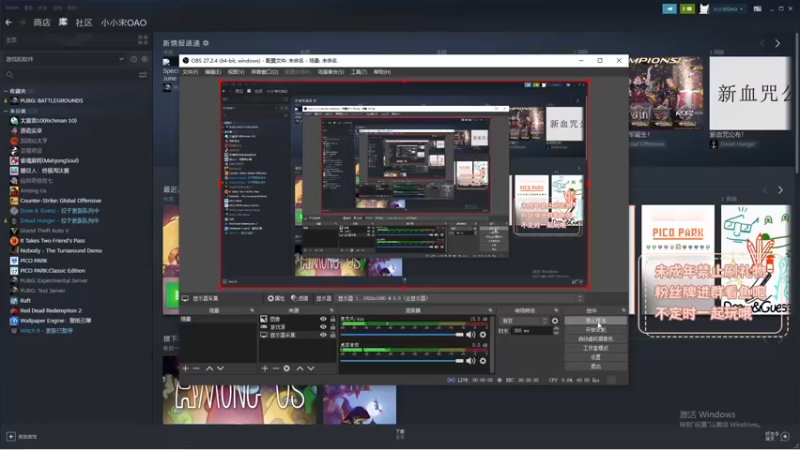Open 麦克风/Aux audio settings gear
Image resolution: width=800 pixels, height=450 pixels.
pyautogui.click(x=483, y=335)
